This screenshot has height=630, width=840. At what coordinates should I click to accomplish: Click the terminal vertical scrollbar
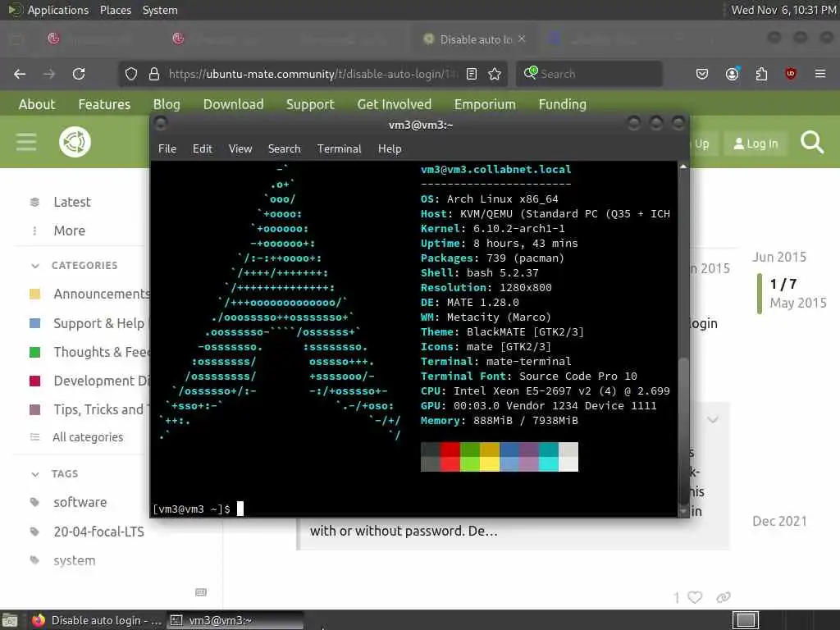[683, 339]
